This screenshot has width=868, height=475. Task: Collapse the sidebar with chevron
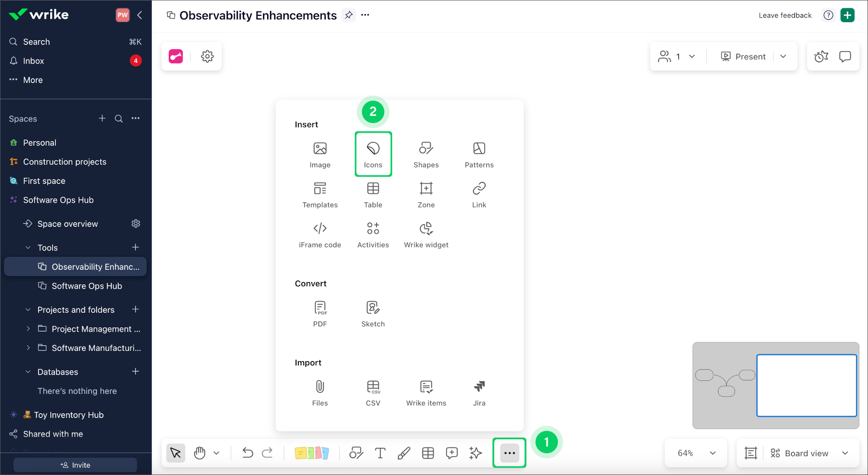tap(140, 15)
